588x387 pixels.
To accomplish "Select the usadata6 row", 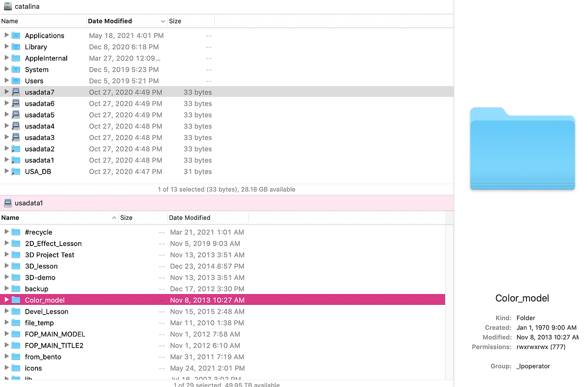I will tap(226, 103).
